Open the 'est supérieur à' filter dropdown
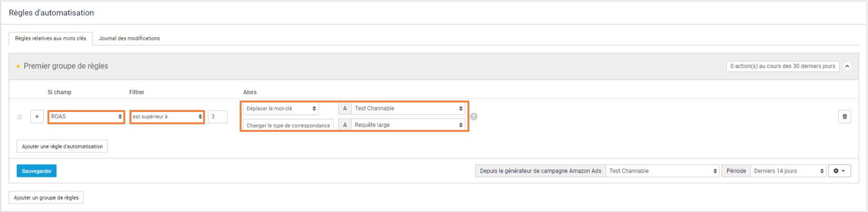Image resolution: width=868 pixels, height=212 pixels. pos(167,117)
